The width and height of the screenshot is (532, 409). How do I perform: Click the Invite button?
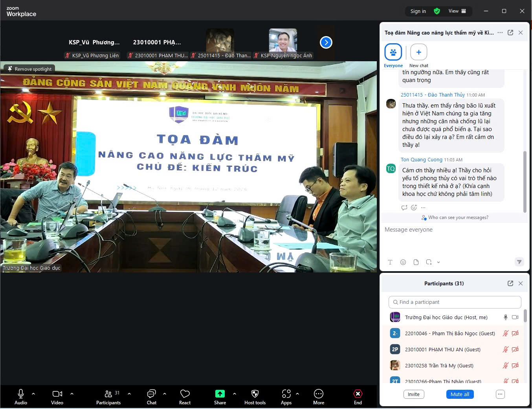pos(413,394)
